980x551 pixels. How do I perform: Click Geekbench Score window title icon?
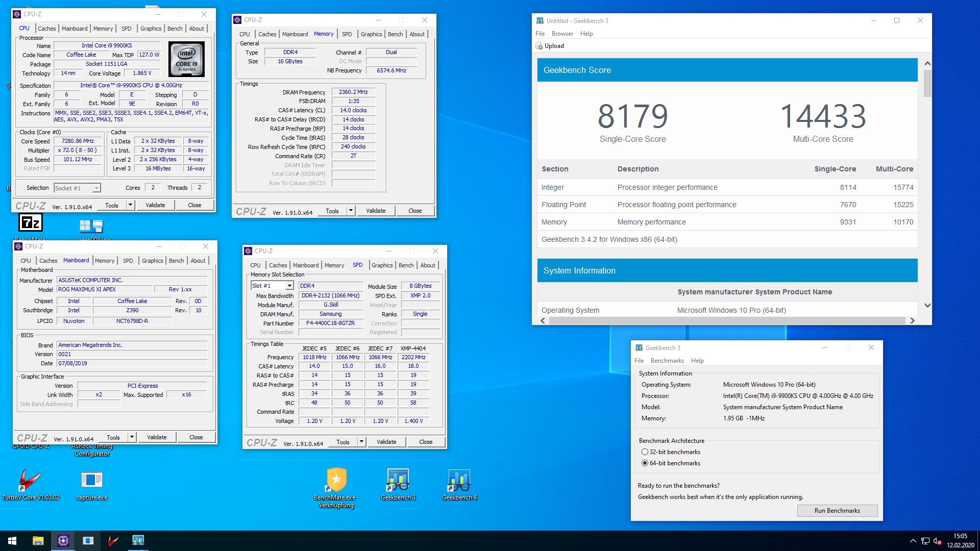pyautogui.click(x=540, y=21)
